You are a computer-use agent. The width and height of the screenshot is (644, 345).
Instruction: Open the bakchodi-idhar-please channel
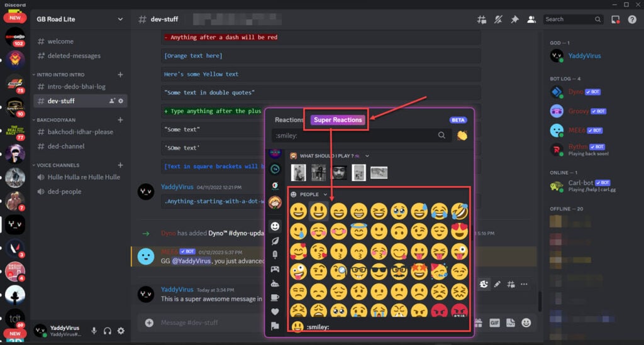80,132
